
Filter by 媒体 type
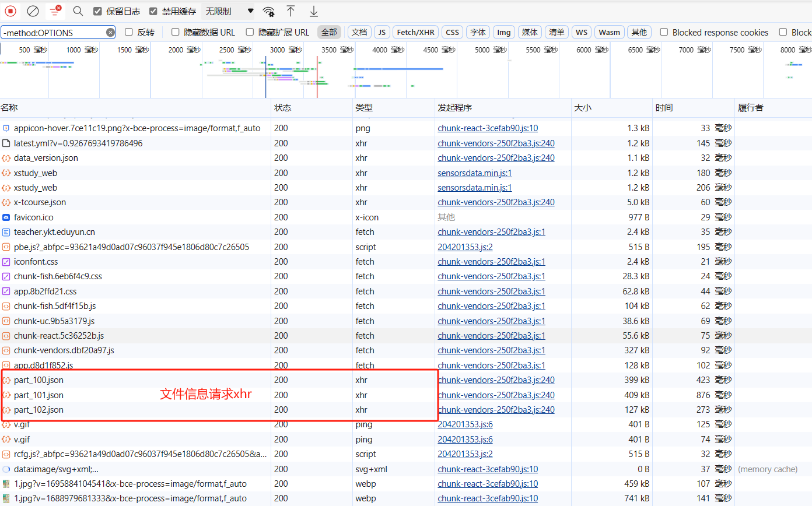pyautogui.click(x=530, y=32)
